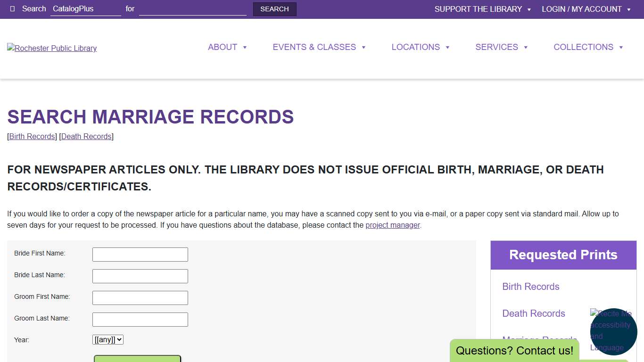Screen dimensions: 644x362
Task: Expand the SUPPORT THE LIBRARY dropdown
Action: coord(478,9)
